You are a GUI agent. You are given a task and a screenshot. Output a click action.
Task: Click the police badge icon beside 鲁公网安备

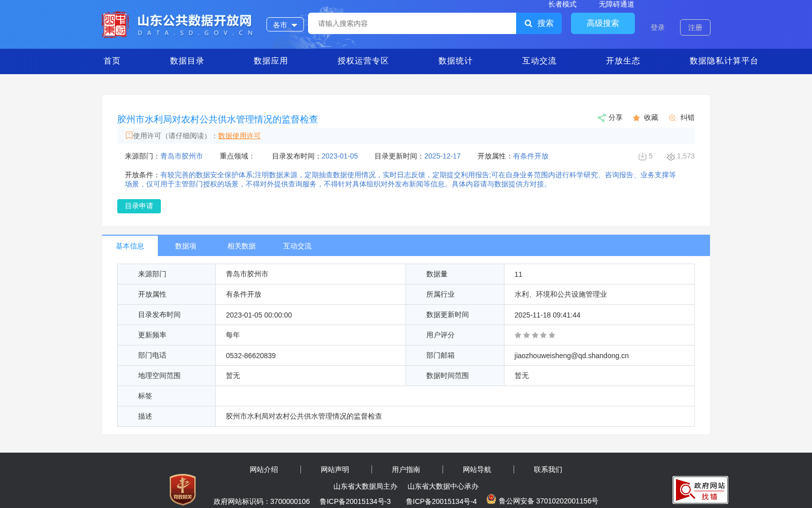click(x=491, y=499)
